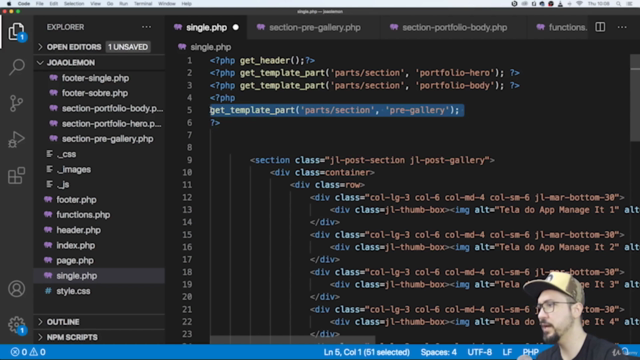Open section-portfolio-hero.php in file tree
Image resolution: width=640 pixels, height=360 pixels.
(99, 124)
